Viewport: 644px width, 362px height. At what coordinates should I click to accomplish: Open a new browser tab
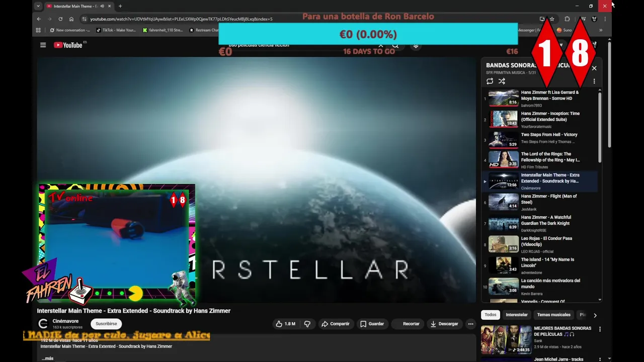click(120, 6)
